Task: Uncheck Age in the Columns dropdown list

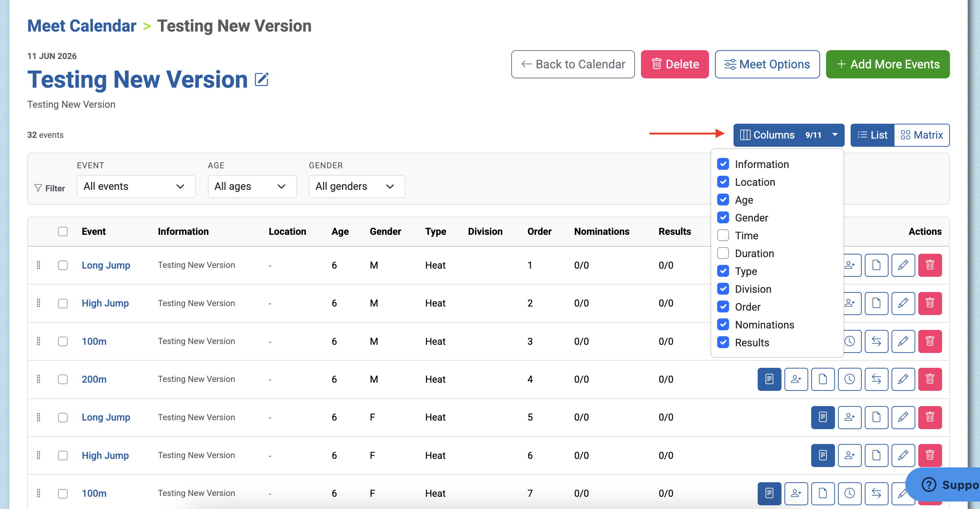Action: click(x=723, y=200)
